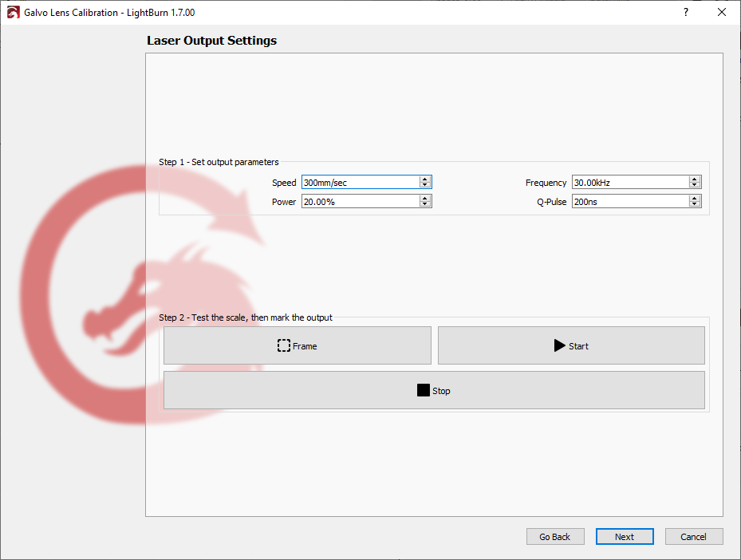Decrease Q-Pulse with the down arrow
The image size is (741, 560).
(695, 205)
